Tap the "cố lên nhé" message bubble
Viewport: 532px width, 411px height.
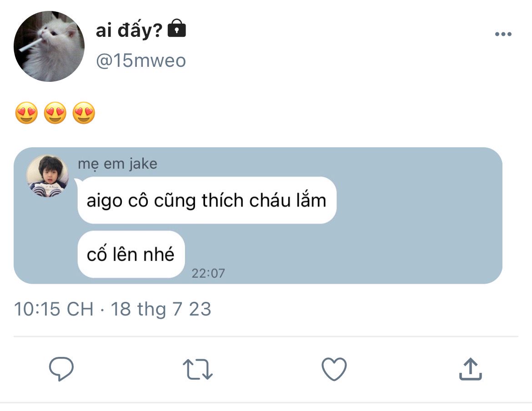[x=131, y=254]
